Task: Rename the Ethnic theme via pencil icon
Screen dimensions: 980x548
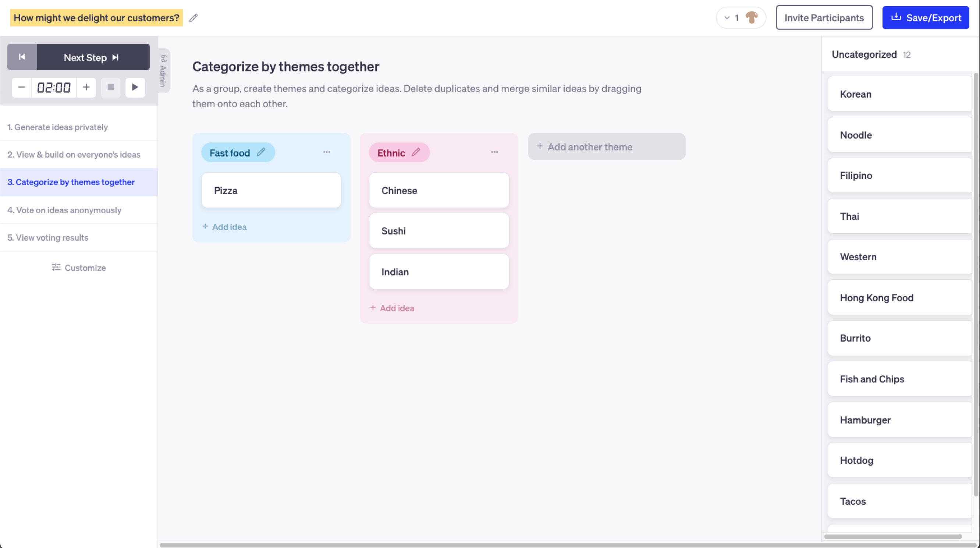Action: click(x=416, y=152)
